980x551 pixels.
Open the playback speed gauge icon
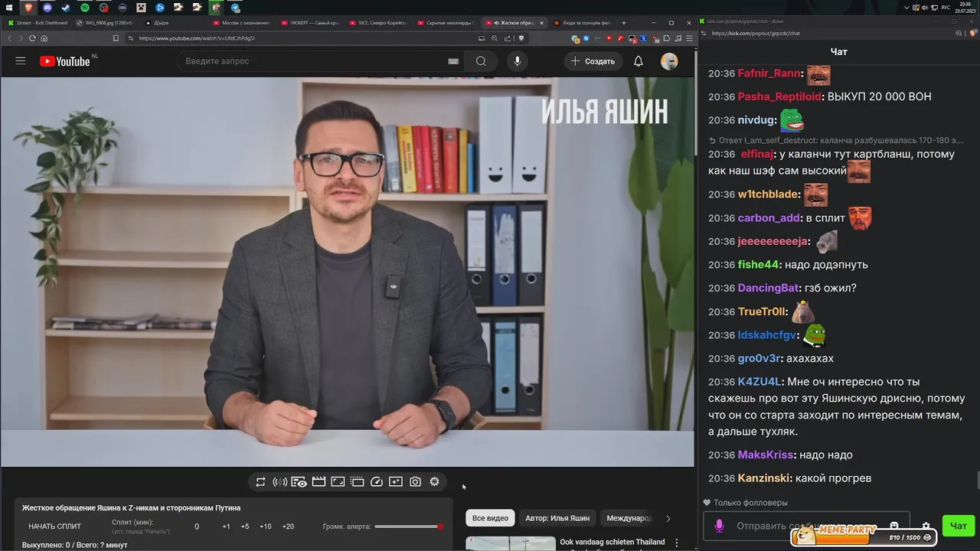point(376,482)
